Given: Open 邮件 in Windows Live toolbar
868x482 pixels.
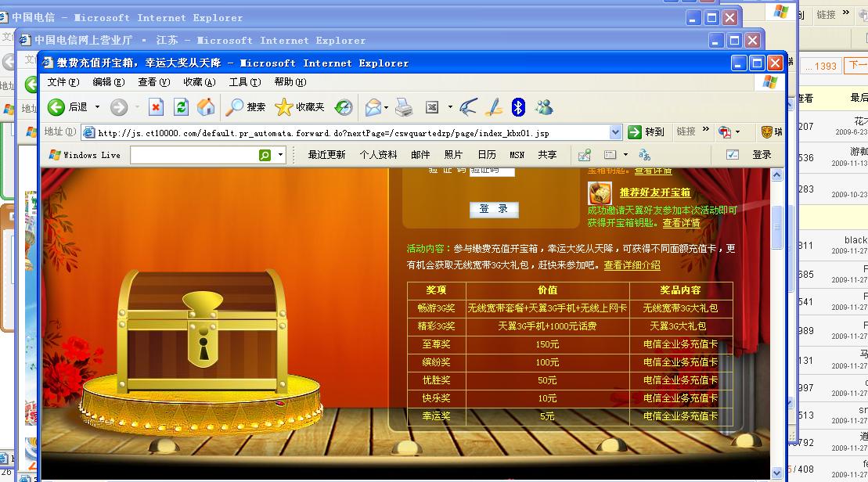Looking at the screenshot, I should [x=420, y=155].
